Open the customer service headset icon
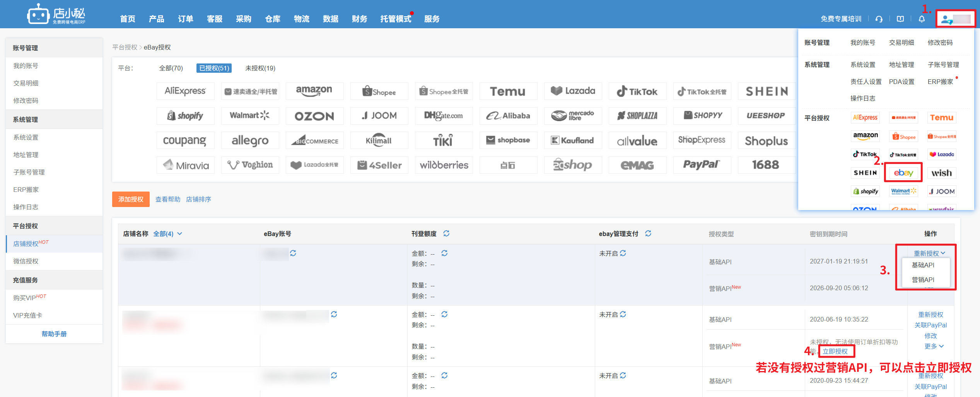Viewport: 980px width, 397px height. [x=879, y=19]
